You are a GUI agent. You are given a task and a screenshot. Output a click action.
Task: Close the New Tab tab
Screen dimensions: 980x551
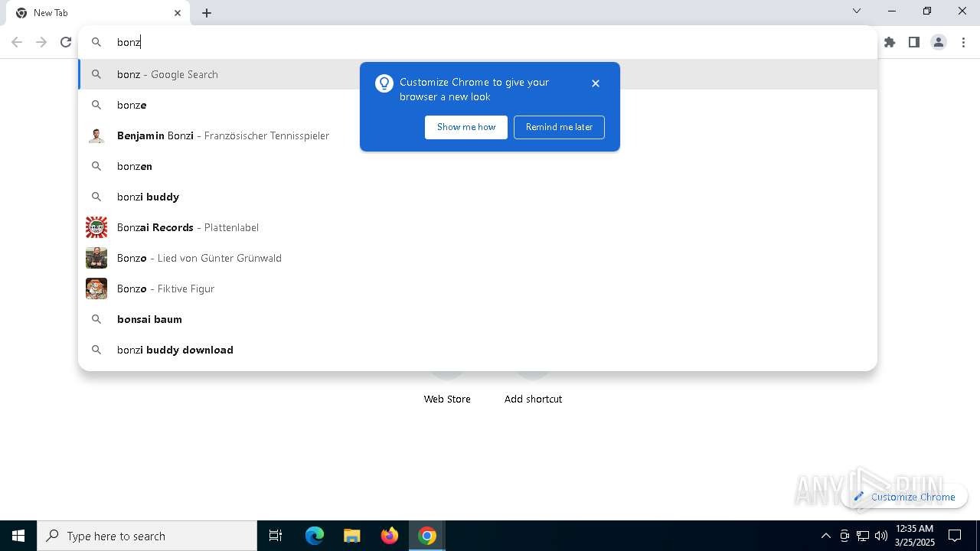[x=178, y=13]
